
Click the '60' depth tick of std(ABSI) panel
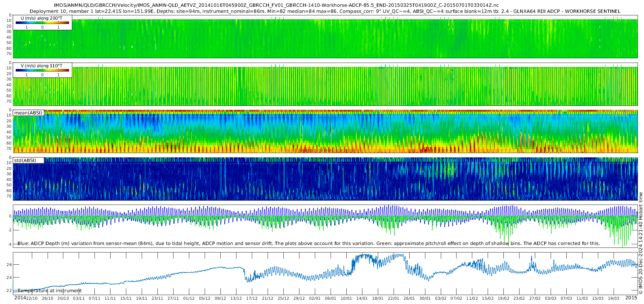9,191
